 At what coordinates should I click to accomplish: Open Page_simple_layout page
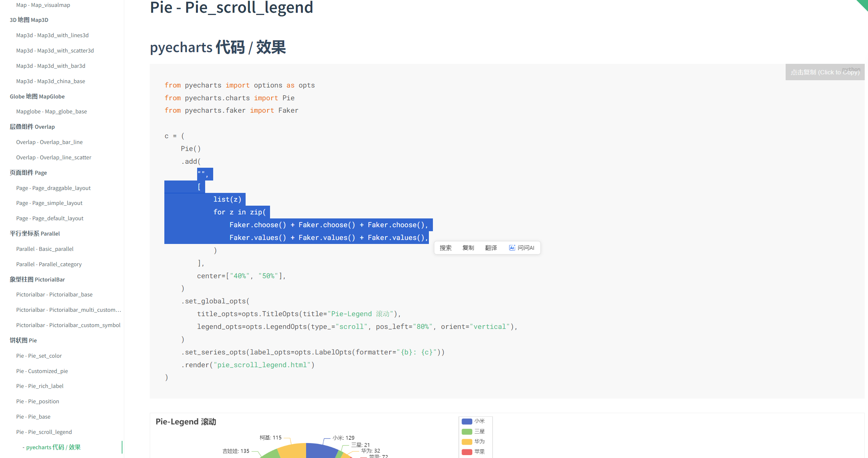coord(49,203)
